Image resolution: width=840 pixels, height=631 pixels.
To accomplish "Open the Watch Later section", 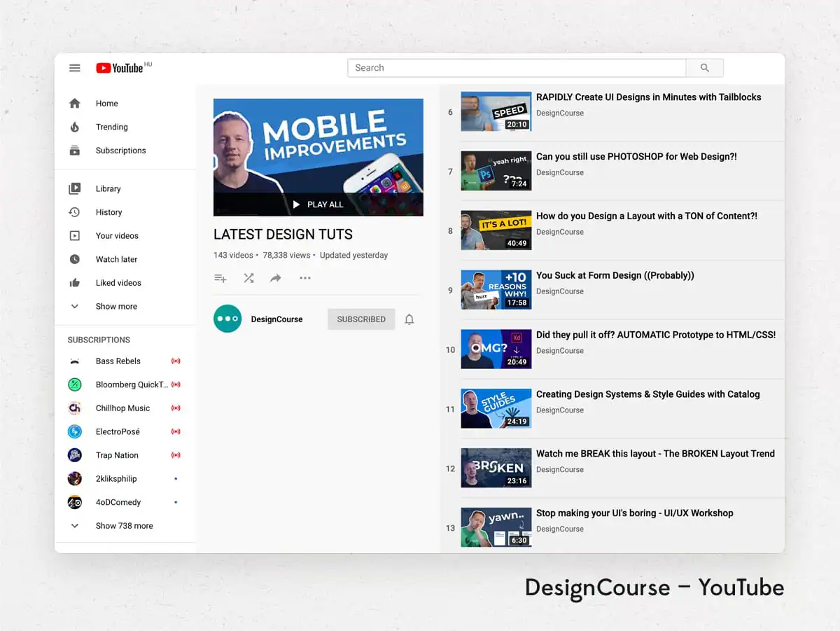I will point(116,259).
